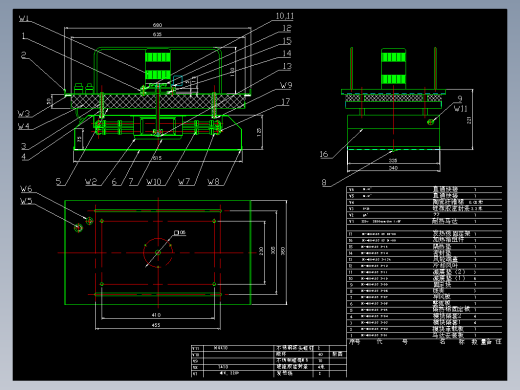The width and height of the screenshot is (520, 390).
Task: Select the 备注 column header
Action: click(x=495, y=342)
